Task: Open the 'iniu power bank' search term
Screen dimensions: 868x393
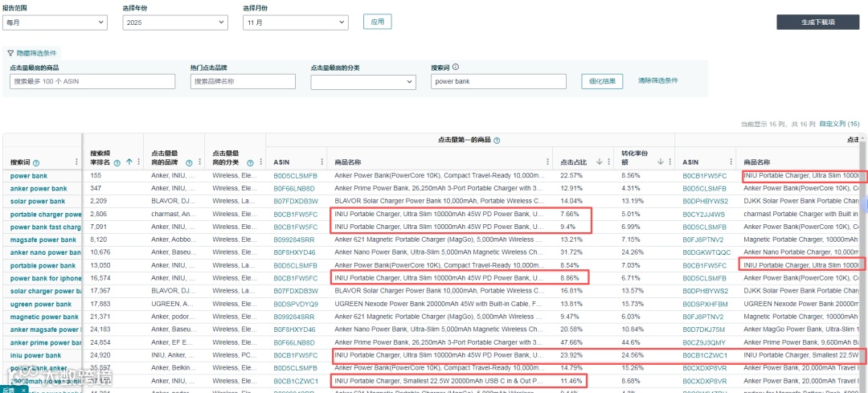Action: 36,355
